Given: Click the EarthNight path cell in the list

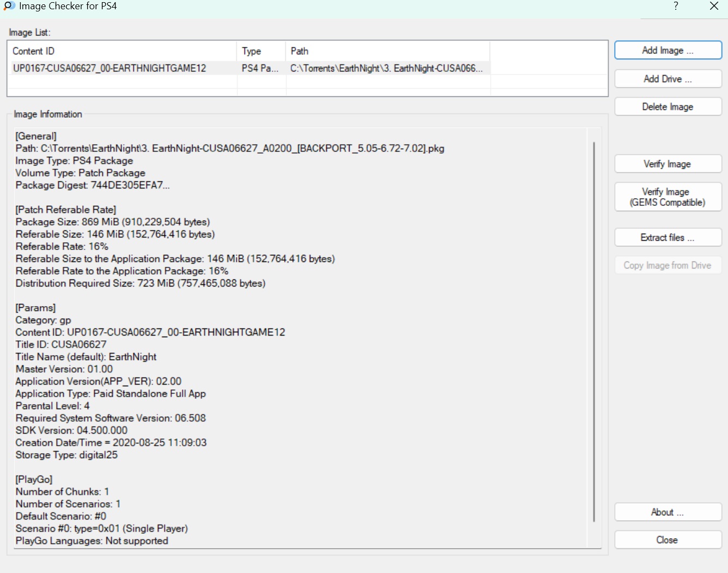Looking at the screenshot, I should click(x=386, y=68).
